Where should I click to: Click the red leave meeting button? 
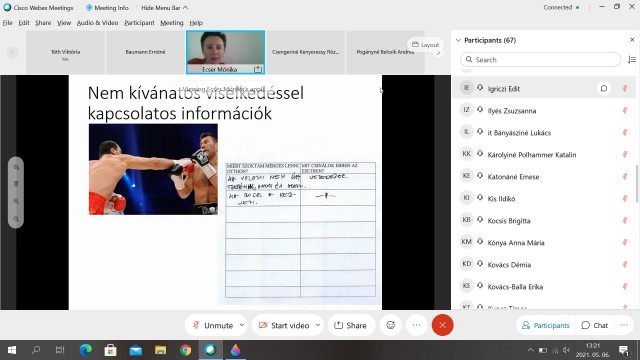(x=442, y=325)
